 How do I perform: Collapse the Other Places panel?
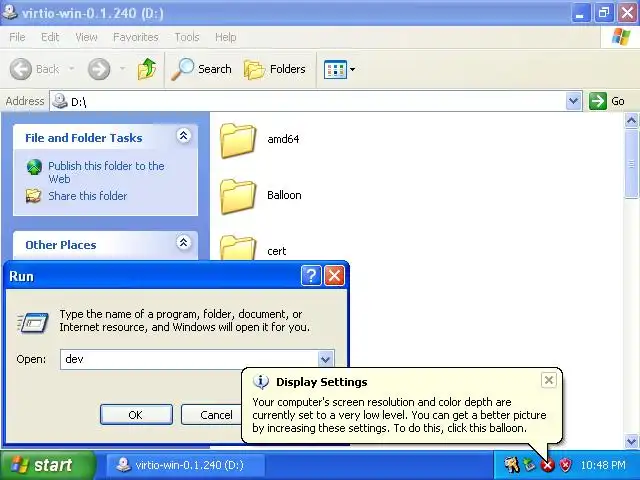(x=184, y=242)
